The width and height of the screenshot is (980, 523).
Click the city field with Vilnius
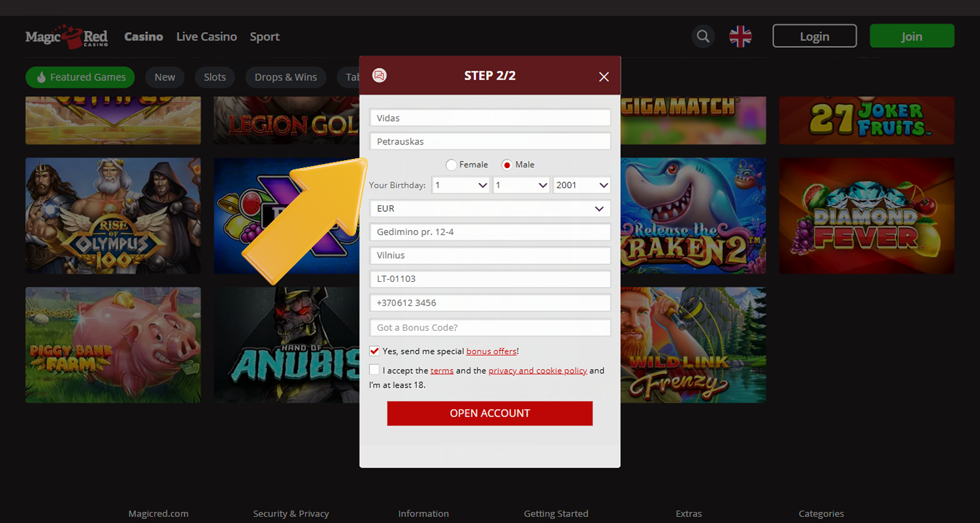[490, 256]
